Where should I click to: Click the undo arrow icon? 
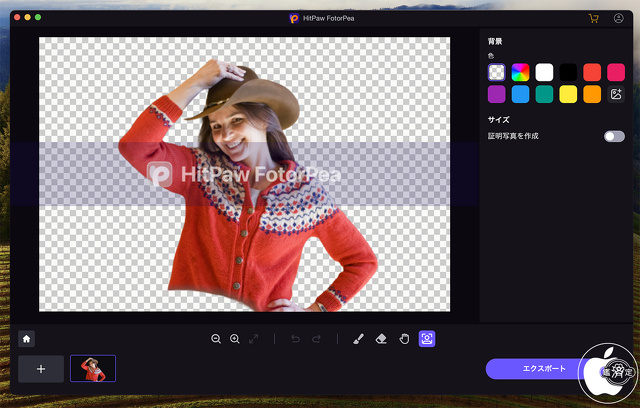coord(294,339)
